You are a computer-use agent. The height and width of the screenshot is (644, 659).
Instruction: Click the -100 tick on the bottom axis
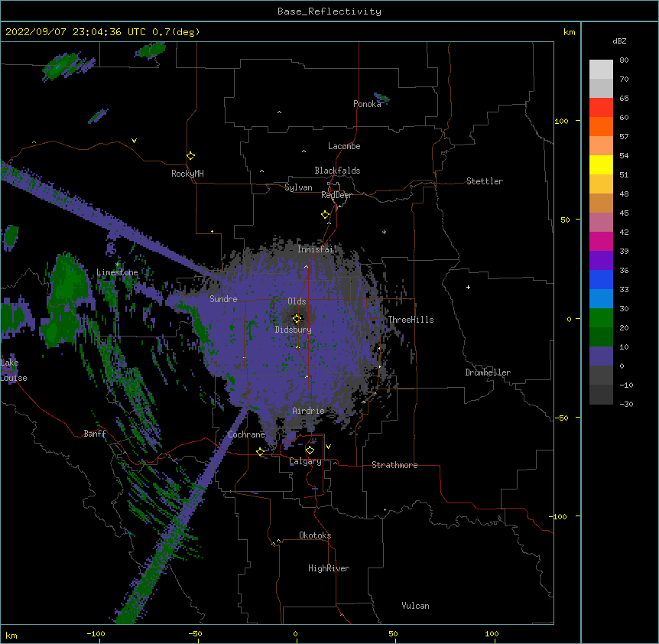(96, 633)
